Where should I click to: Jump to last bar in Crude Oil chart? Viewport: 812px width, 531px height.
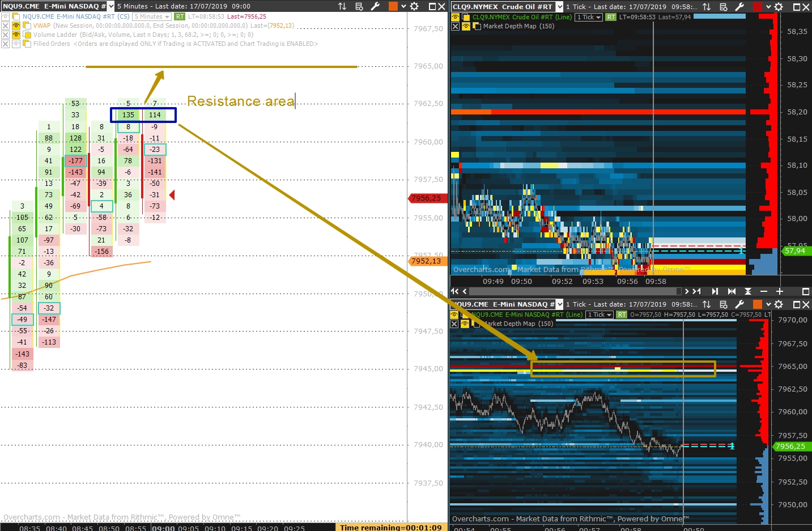tap(696, 291)
